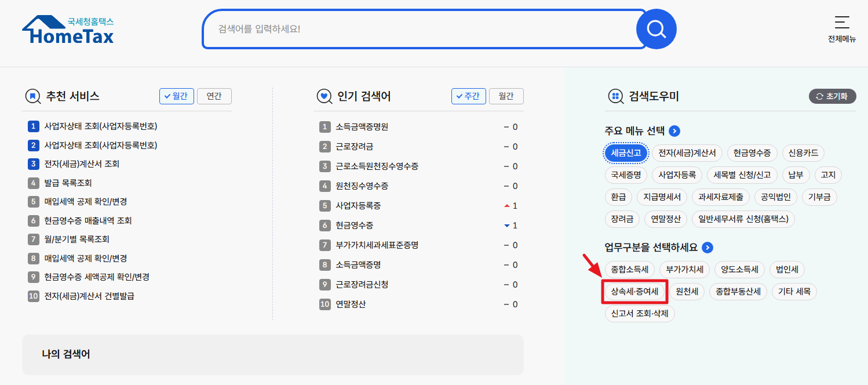Click the heart icon beside 인기 검색어
The image size is (868, 385).
(324, 96)
